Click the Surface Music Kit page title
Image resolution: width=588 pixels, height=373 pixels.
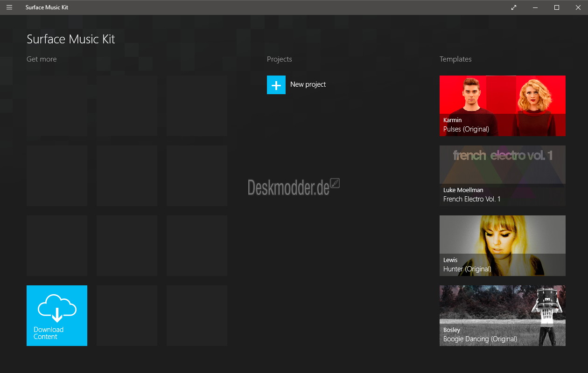(x=71, y=39)
